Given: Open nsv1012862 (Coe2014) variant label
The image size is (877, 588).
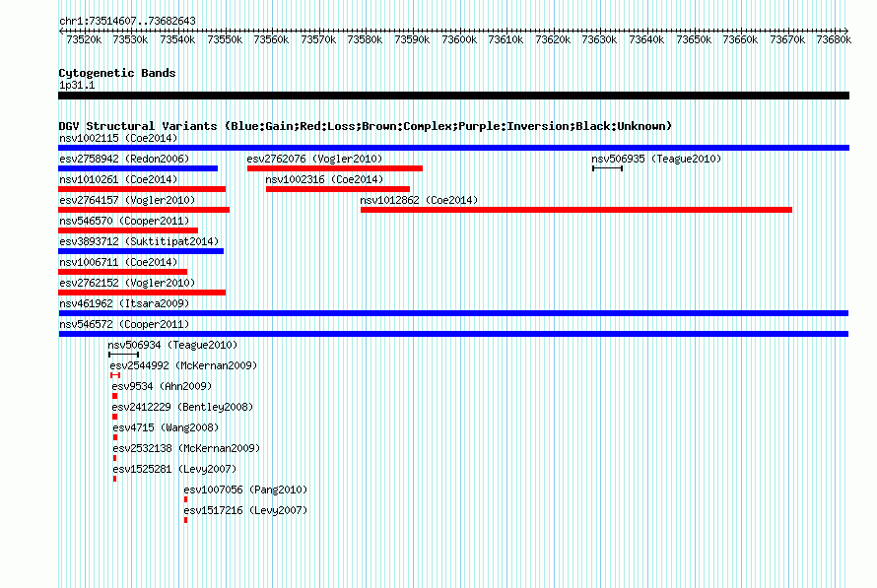Looking at the screenshot, I should pyautogui.click(x=419, y=200).
